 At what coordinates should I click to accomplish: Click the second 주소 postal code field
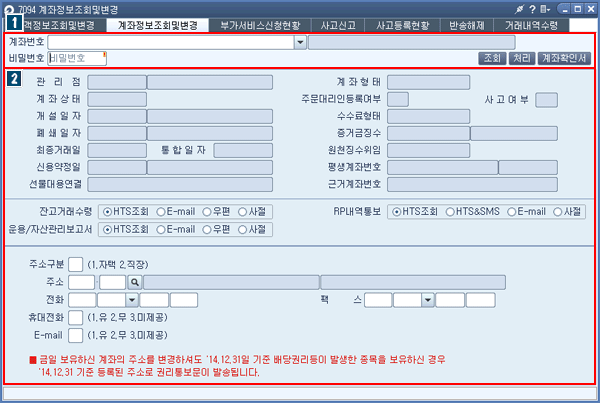[x=112, y=282]
